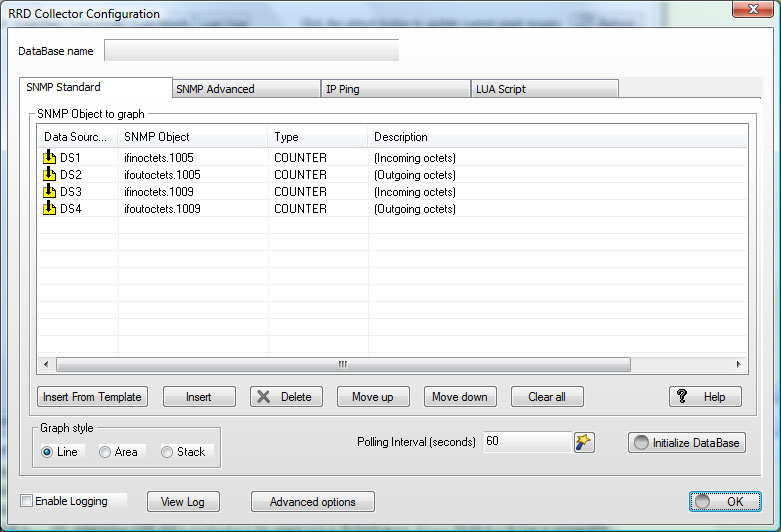Open the View Log button
The height and width of the screenshot is (532, 781).
[x=183, y=502]
